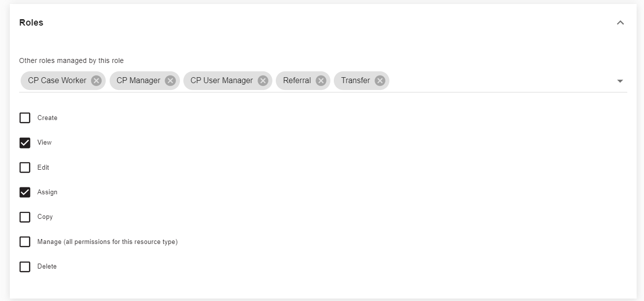
Task: Collapse the Roles section chevron
Action: (x=620, y=23)
